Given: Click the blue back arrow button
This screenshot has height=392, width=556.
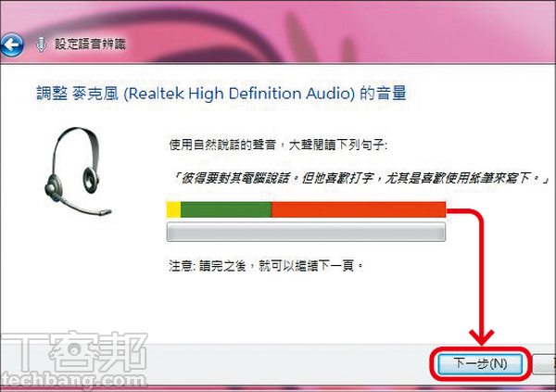Looking at the screenshot, I should click(12, 45).
